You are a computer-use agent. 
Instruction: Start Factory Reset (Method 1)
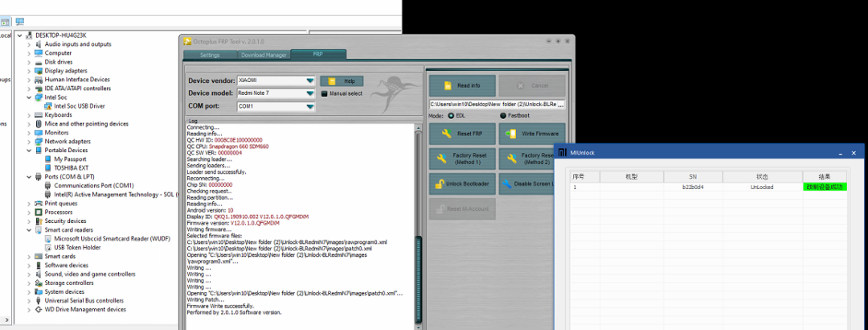click(x=462, y=159)
